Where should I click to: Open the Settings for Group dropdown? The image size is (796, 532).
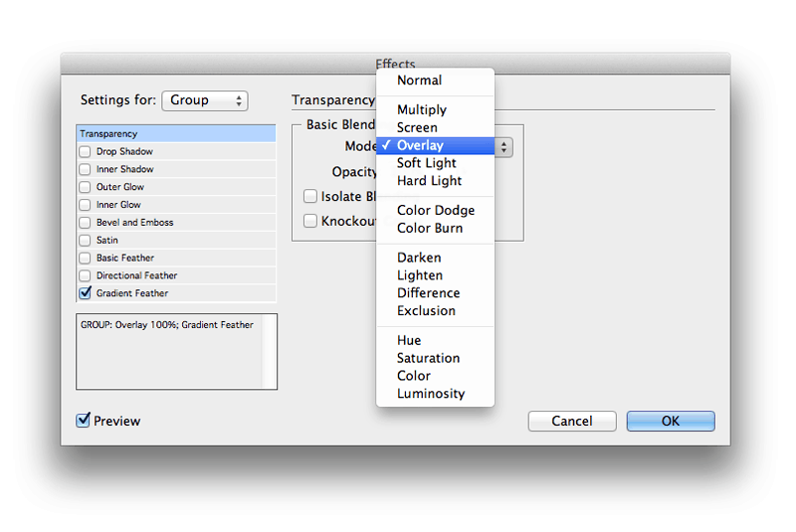click(x=205, y=100)
